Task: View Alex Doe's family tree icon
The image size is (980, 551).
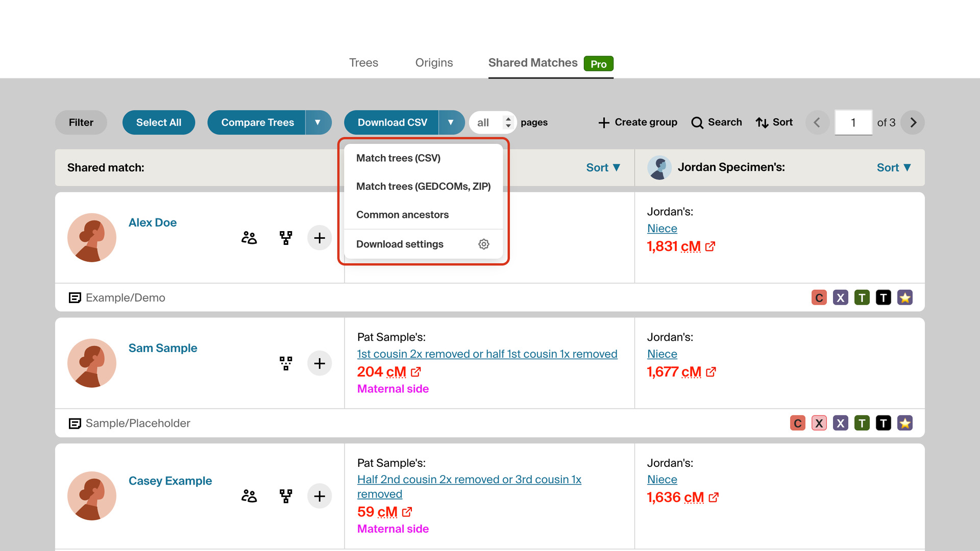Action: pos(286,238)
